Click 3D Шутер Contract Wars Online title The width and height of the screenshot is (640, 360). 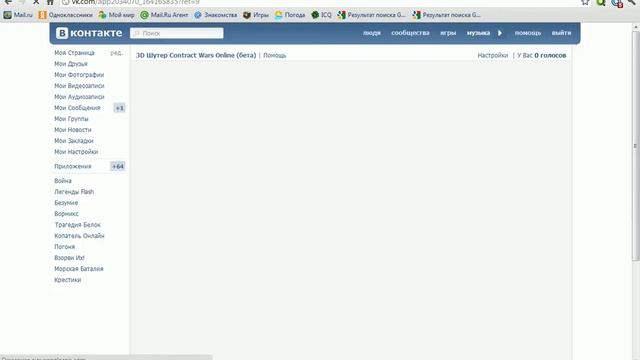(x=196, y=55)
